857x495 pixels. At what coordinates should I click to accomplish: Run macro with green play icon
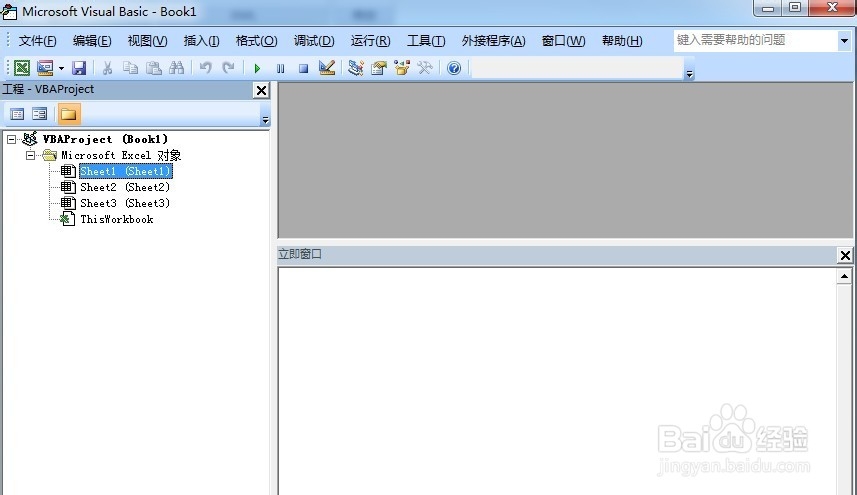pyautogui.click(x=257, y=69)
